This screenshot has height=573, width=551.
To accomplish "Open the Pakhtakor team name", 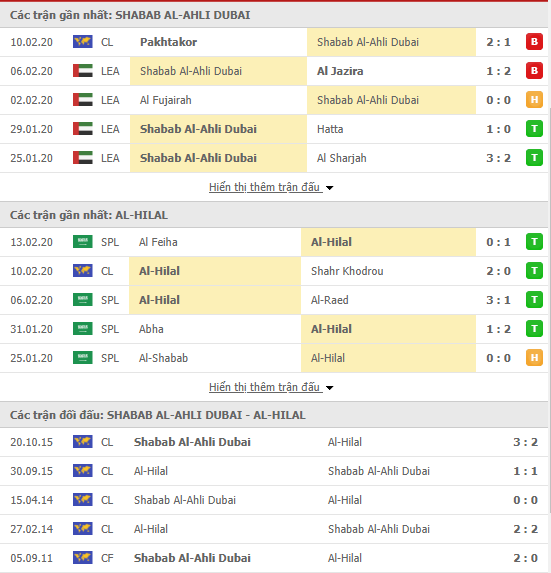I will [168, 42].
